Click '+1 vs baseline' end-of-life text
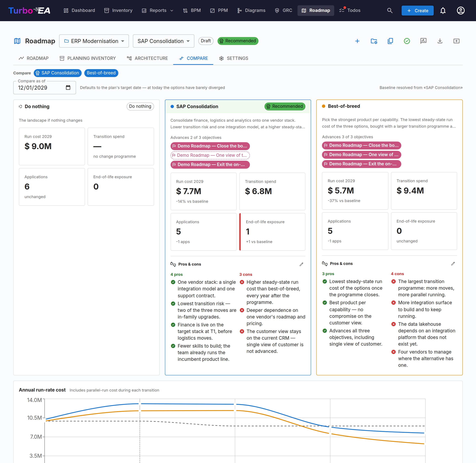The width and height of the screenshot is (476, 463). coord(259,242)
